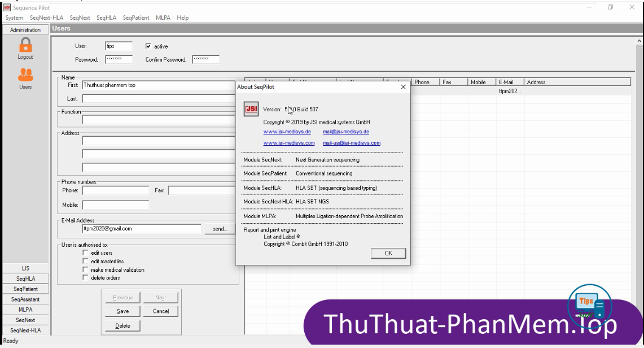
Task: Open the Help menu
Action: (x=183, y=18)
